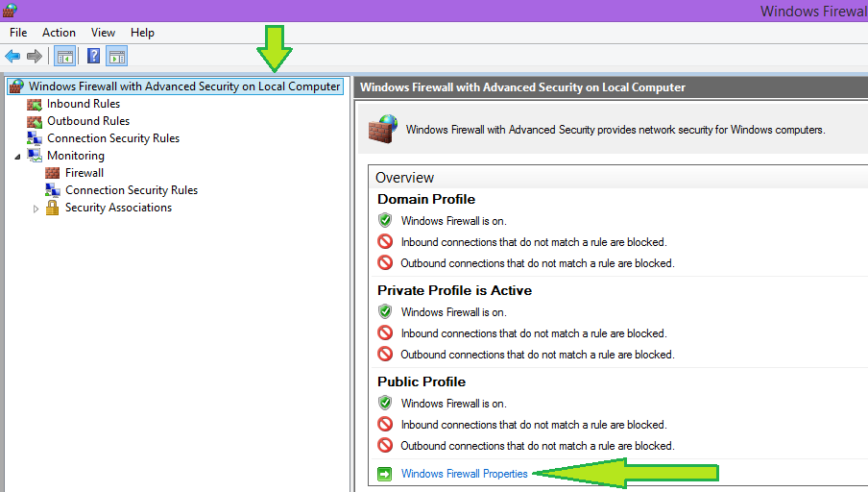Select Connection Security Rules under Monitoring
This screenshot has width=868, height=492.
coord(132,190)
